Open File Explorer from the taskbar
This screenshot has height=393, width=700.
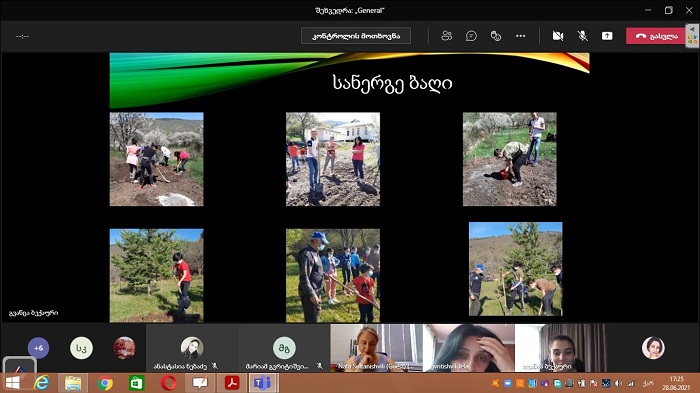click(73, 383)
